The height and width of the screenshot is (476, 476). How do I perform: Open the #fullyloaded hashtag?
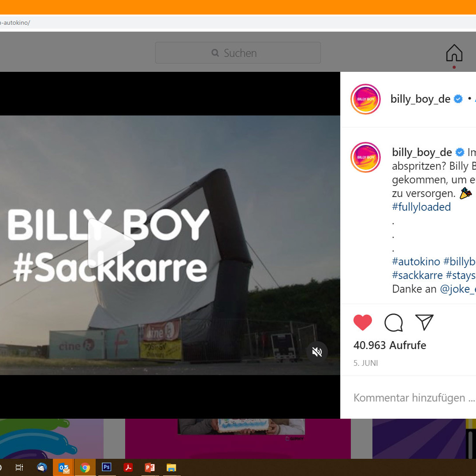point(421,207)
